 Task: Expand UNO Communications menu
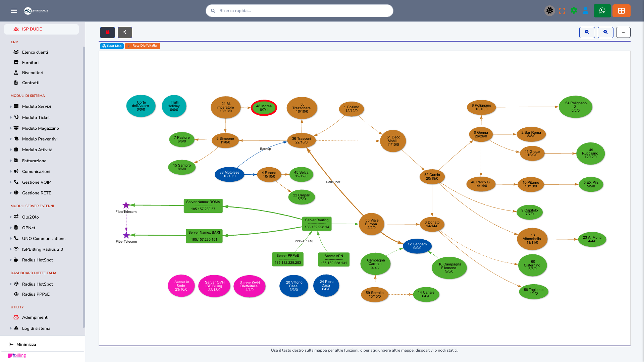pyautogui.click(x=44, y=238)
